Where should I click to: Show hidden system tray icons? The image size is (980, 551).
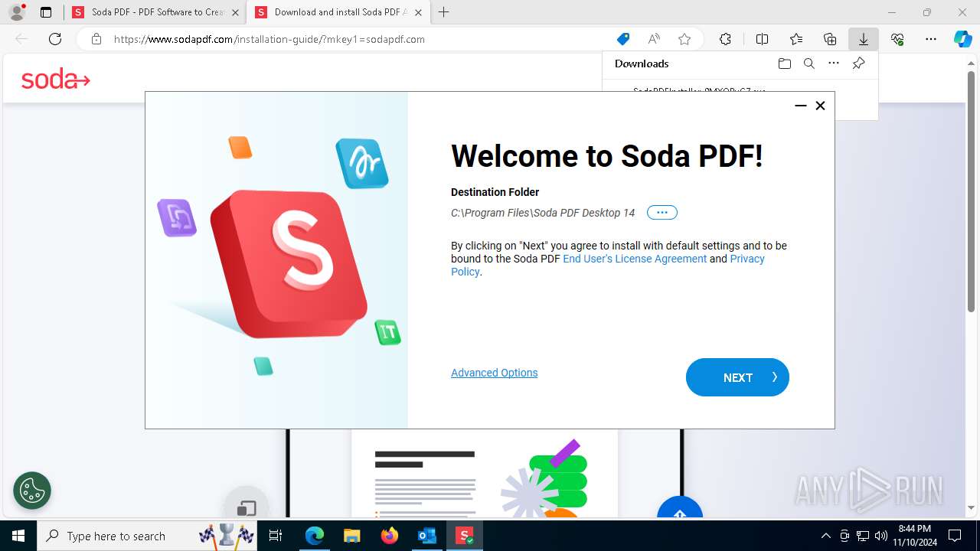tap(825, 536)
